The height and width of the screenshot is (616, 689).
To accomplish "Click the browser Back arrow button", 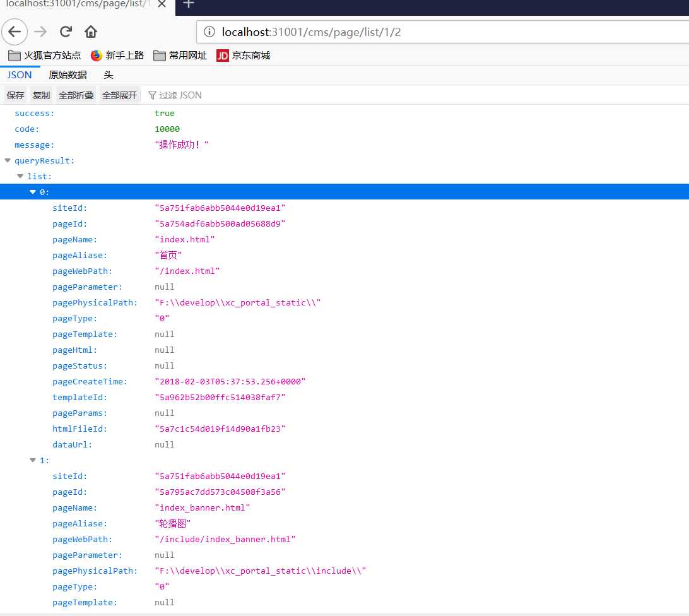I will point(15,32).
